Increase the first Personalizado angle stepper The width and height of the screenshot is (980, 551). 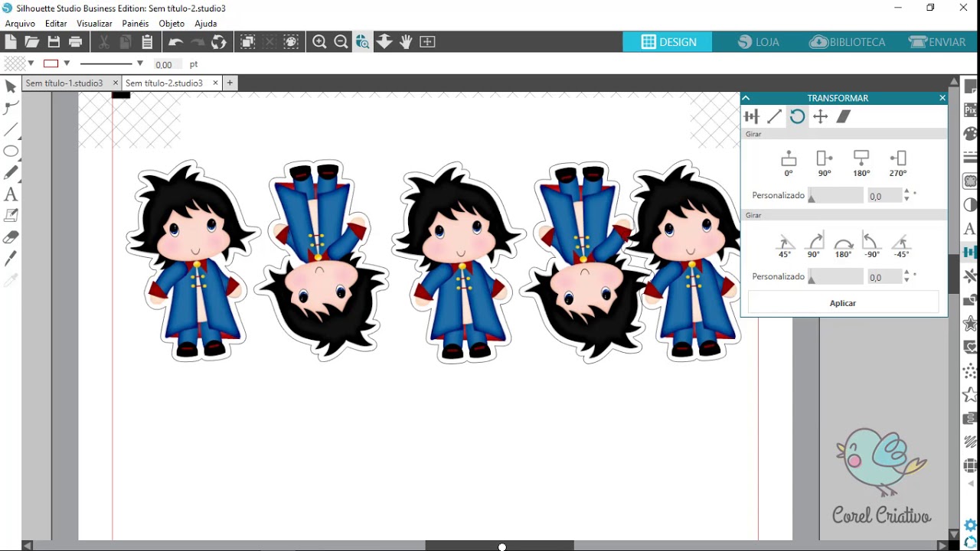[907, 192]
